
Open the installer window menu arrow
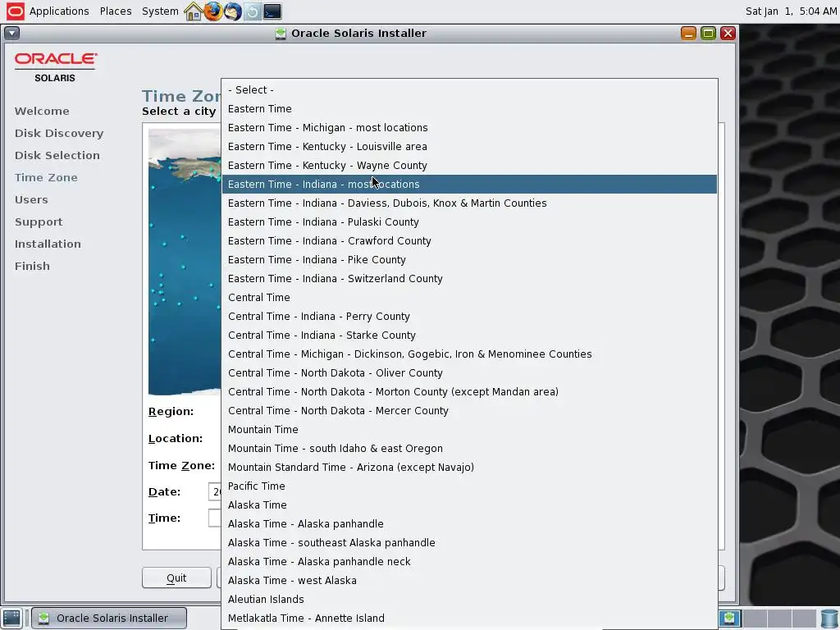11,33
